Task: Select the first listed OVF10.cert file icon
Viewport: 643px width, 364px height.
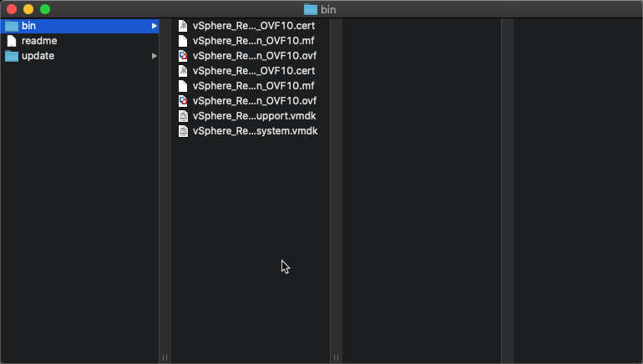Action: coord(183,26)
